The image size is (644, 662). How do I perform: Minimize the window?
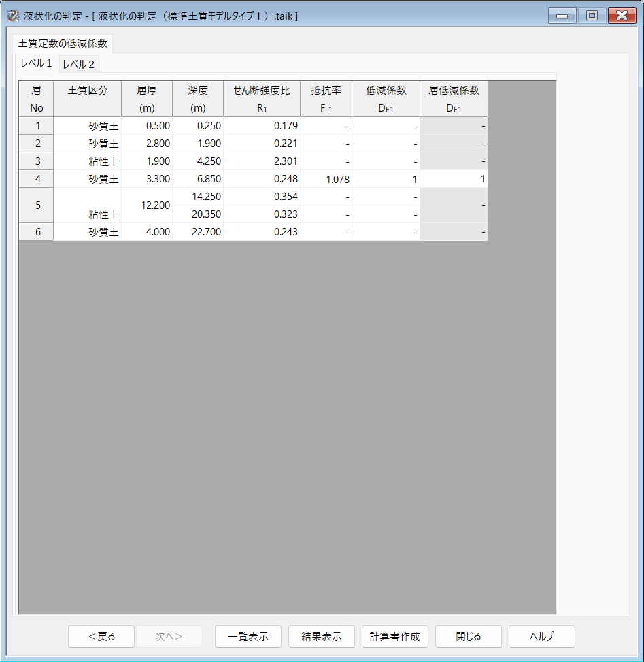tap(562, 16)
